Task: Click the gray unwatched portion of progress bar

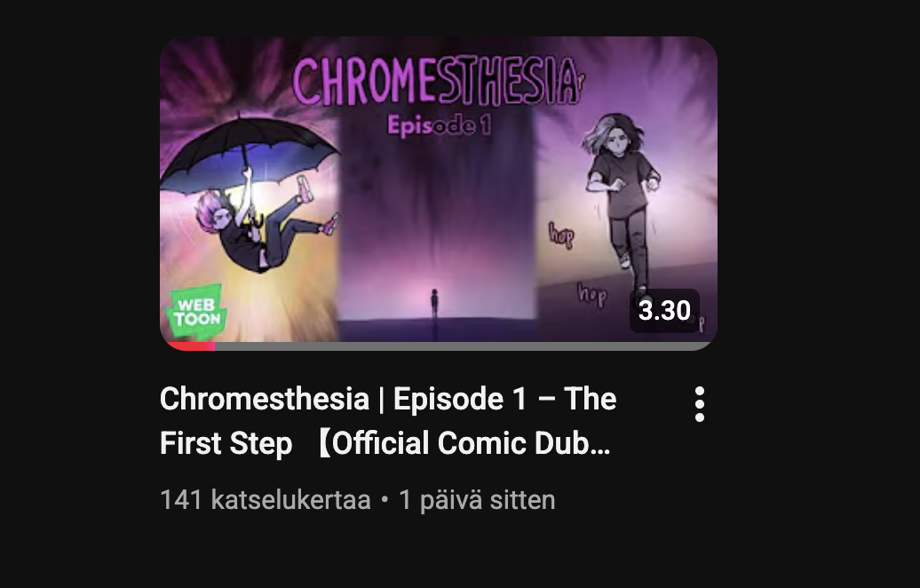Action: 464,346
